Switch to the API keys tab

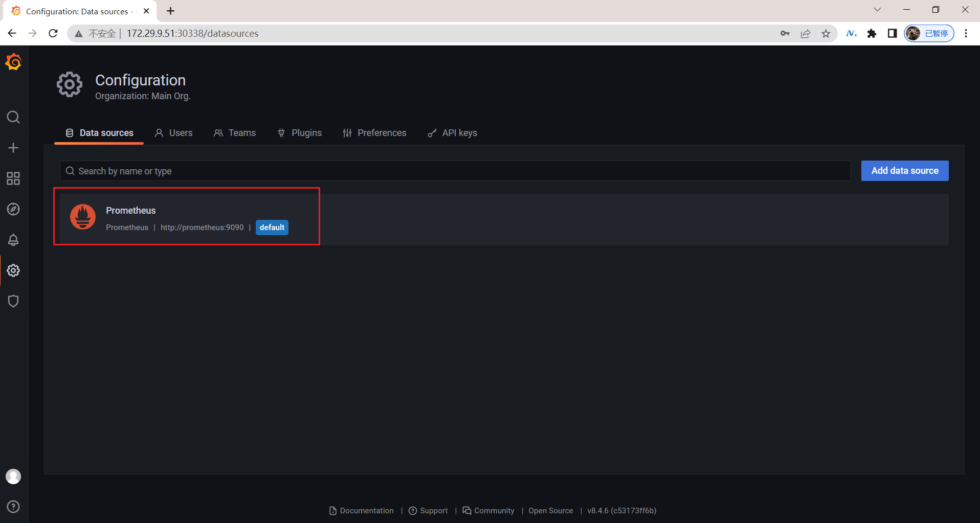[452, 133]
